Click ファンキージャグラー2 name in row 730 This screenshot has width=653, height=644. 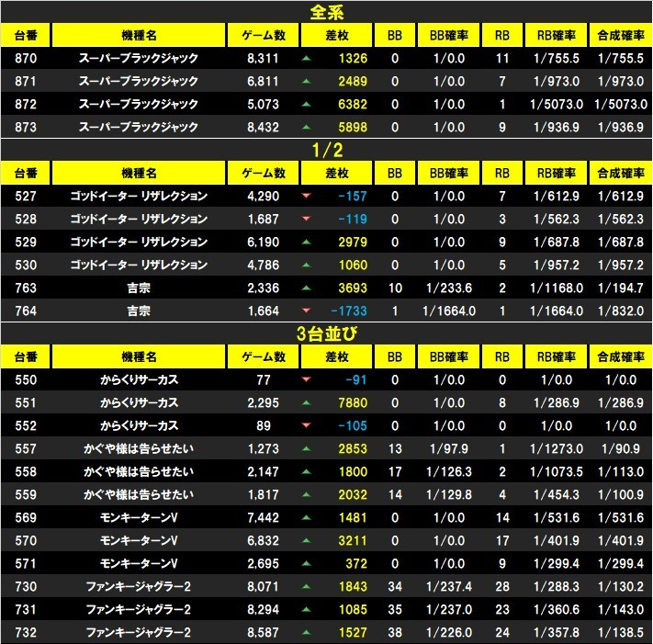pos(139,586)
